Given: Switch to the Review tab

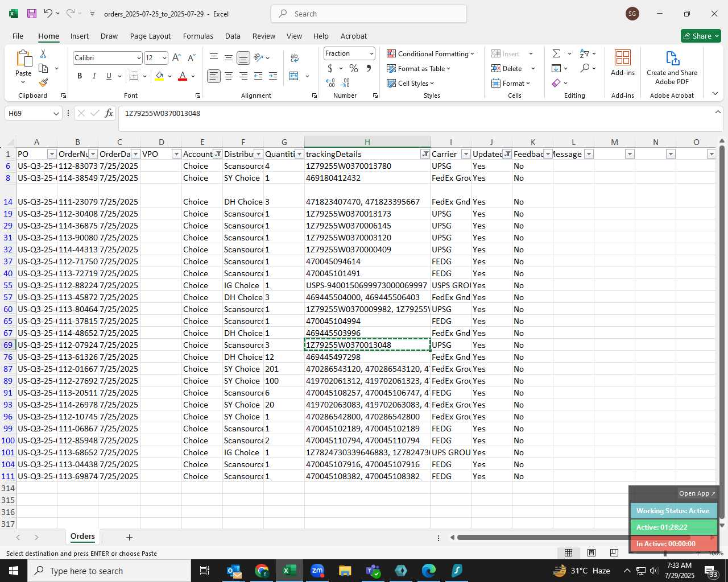Looking at the screenshot, I should (x=264, y=36).
